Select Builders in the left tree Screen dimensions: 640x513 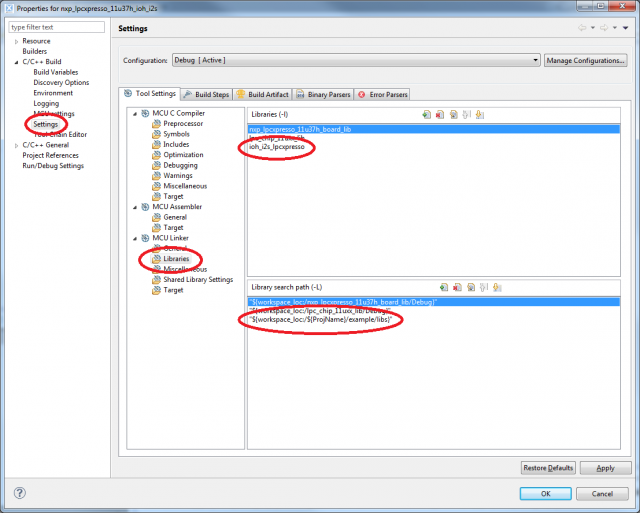pyautogui.click(x=35, y=51)
